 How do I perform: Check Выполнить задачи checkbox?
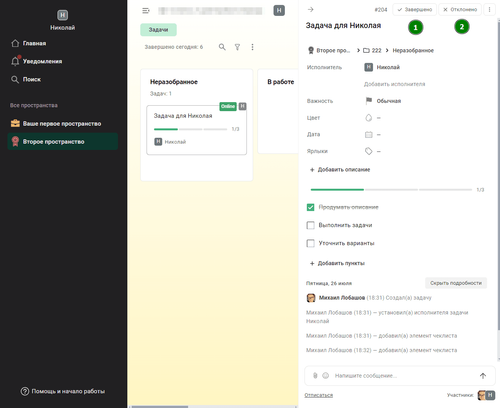[310, 225]
